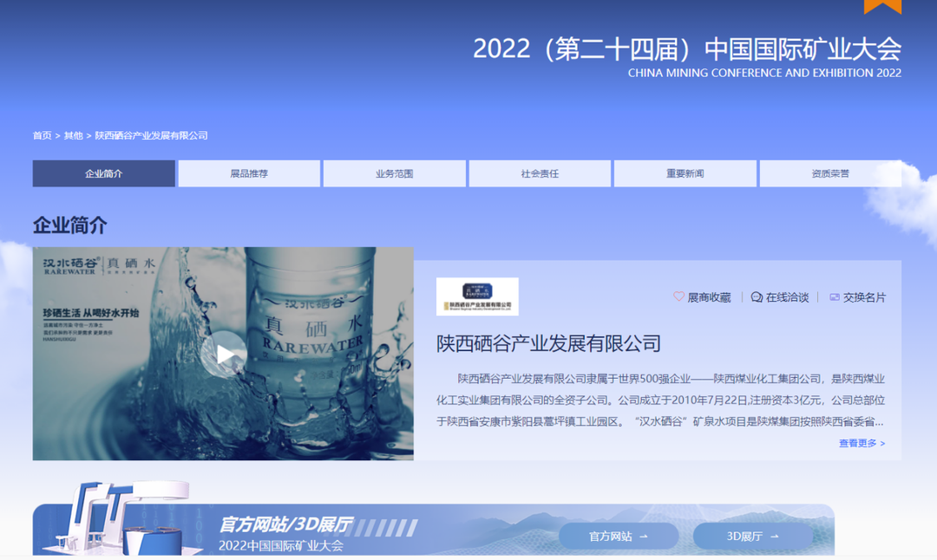
Task: Click the company logo thumbnail
Action: click(477, 296)
